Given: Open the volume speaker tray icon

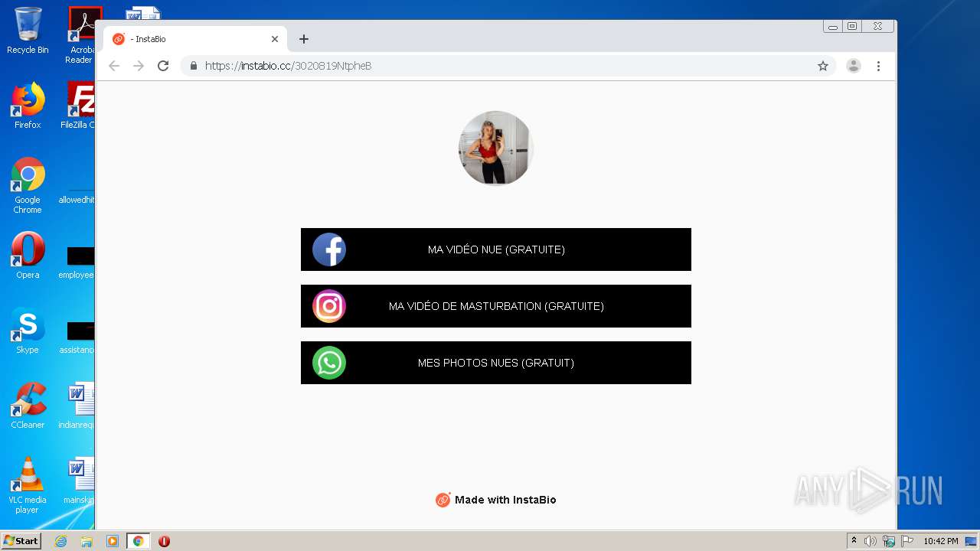Looking at the screenshot, I should point(871,541).
